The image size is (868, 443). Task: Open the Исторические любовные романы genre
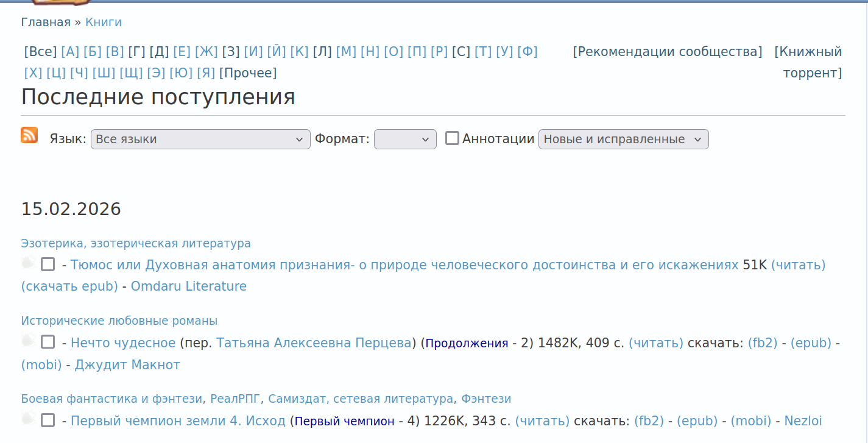119,321
